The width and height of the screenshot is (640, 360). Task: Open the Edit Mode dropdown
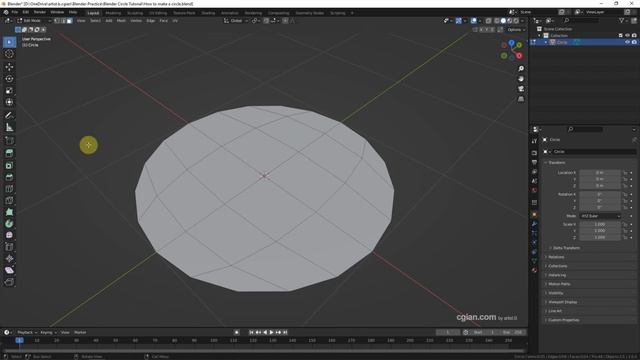pos(34,20)
